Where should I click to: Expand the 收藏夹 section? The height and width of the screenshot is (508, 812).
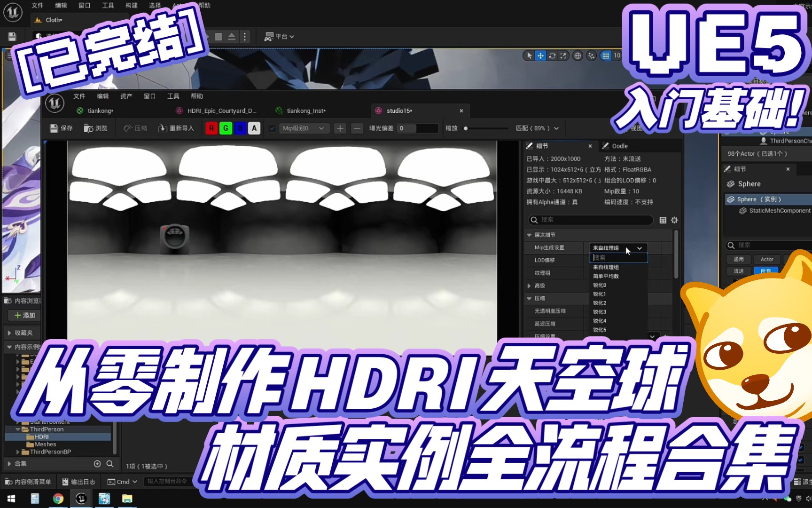[x=9, y=333]
